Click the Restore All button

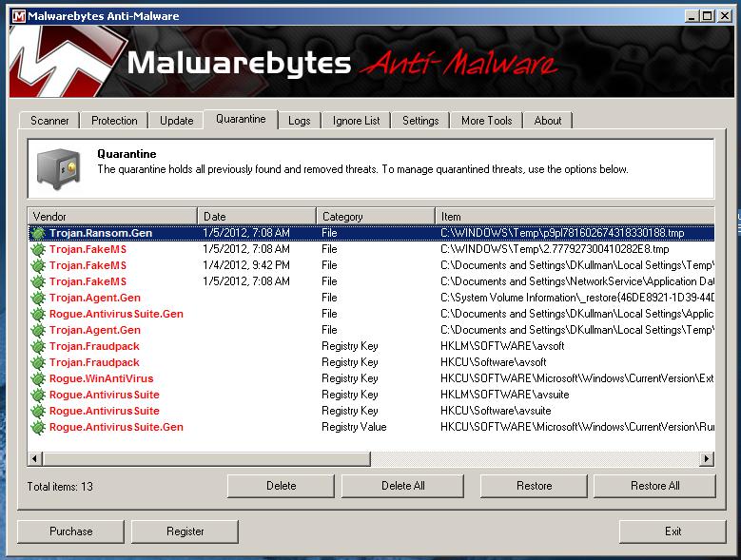655,486
